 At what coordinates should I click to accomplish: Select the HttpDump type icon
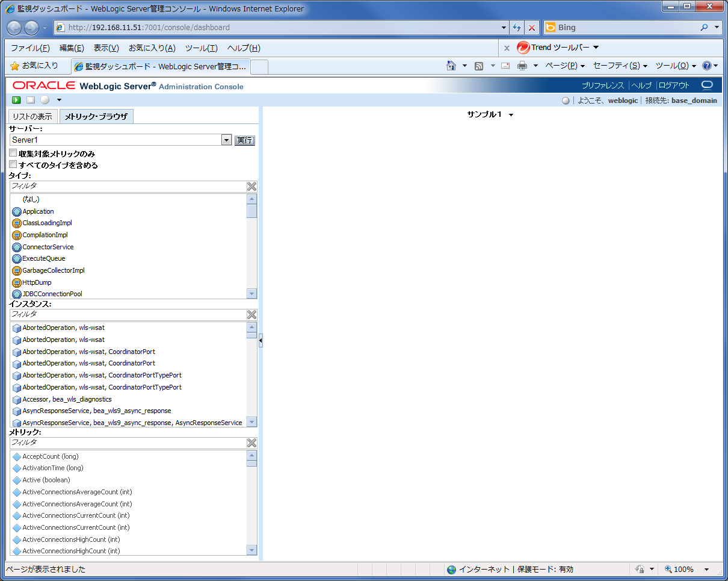pos(17,282)
